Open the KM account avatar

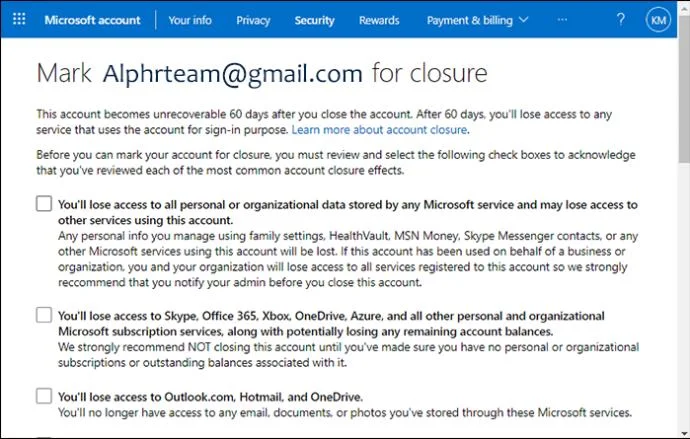[658, 20]
